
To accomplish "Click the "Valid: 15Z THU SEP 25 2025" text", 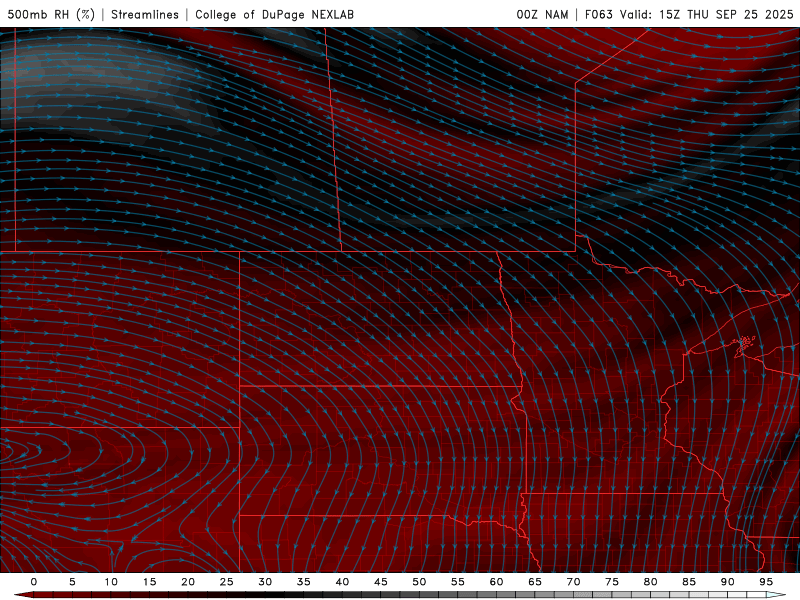I will (706, 15).
